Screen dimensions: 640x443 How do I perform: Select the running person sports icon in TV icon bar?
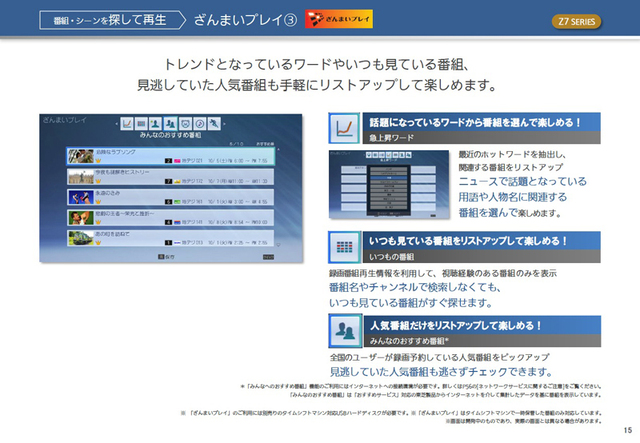pos(214,123)
